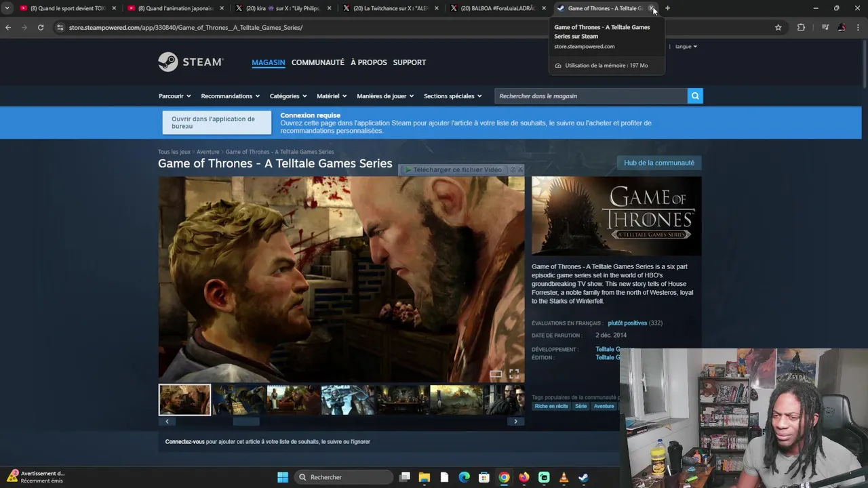Switch to the Quand l'animation japonaise tab
This screenshot has height=488, width=868.
coord(176,8)
